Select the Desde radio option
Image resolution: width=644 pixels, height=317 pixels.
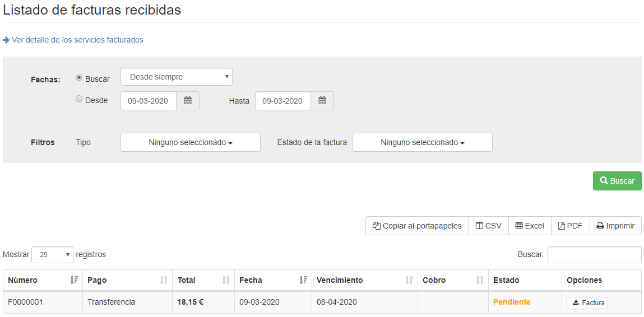[79, 99]
